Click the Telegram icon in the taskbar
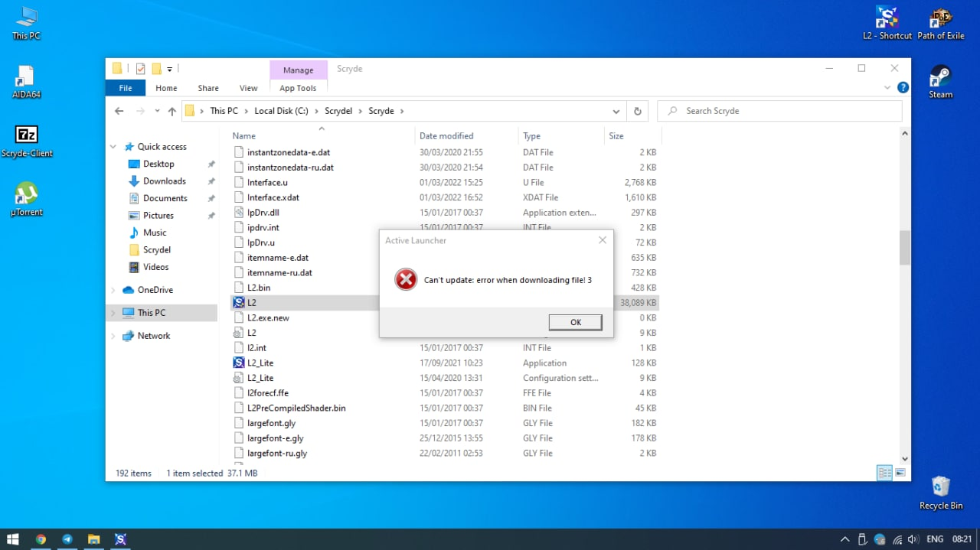 (x=67, y=539)
